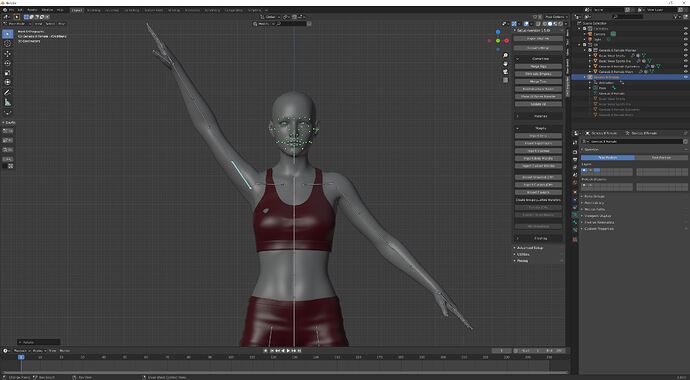
Task: Open the Pose Mode dropdown
Action: [x=16, y=24]
